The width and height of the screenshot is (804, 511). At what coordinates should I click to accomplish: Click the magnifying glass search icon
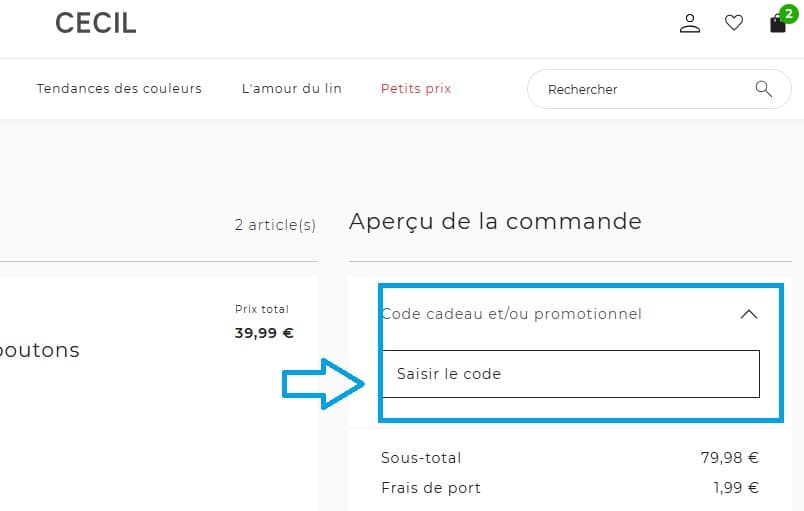pyautogui.click(x=764, y=89)
